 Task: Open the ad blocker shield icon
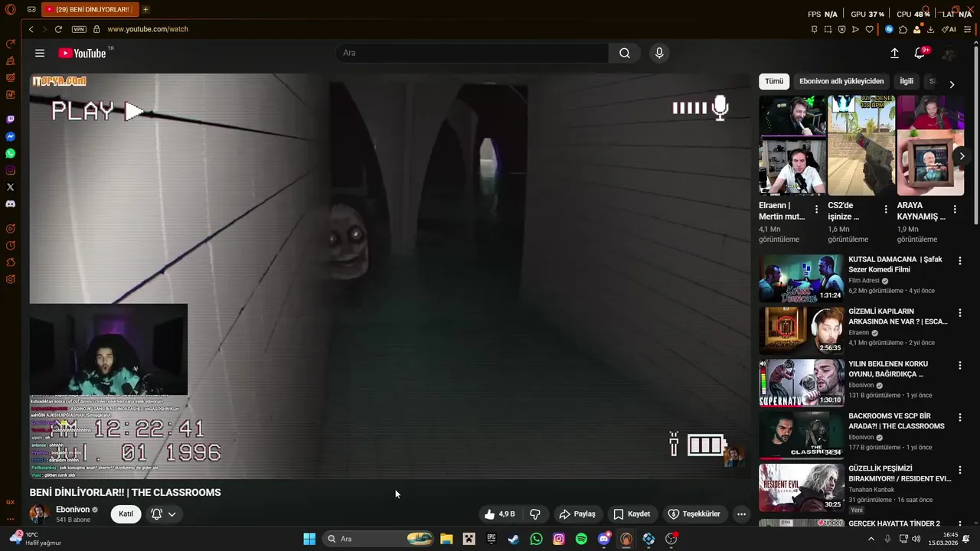click(x=841, y=29)
